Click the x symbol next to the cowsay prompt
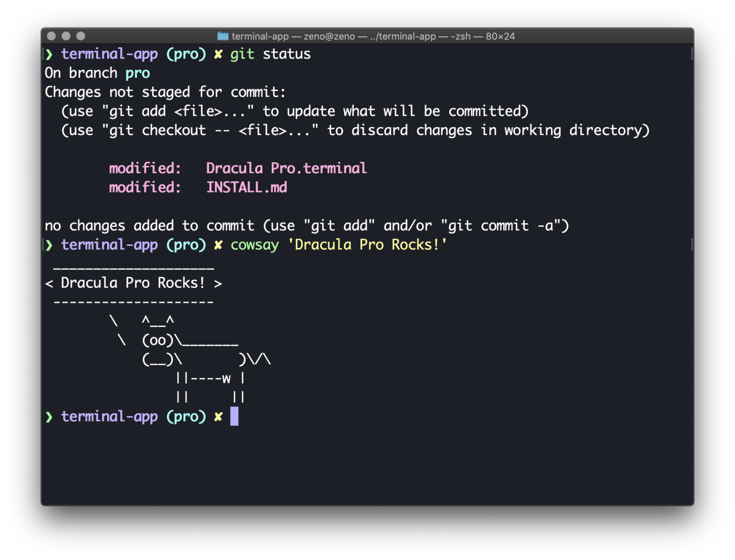This screenshot has height=560, width=735. [x=218, y=245]
